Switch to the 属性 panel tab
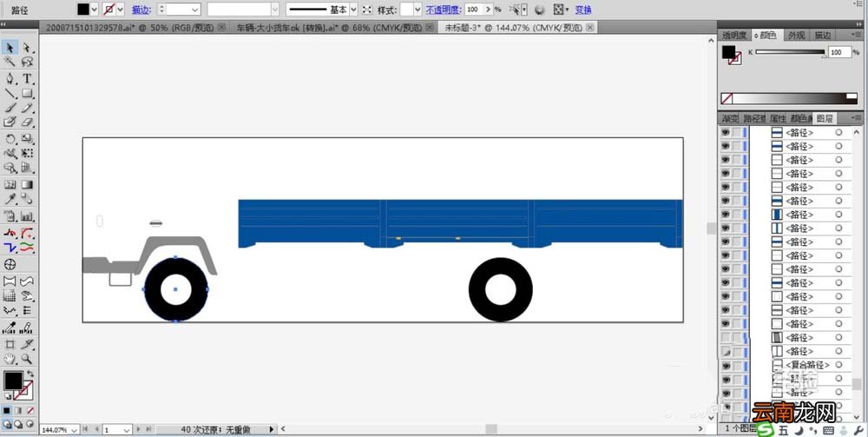This screenshot has width=868, height=437. pos(777,118)
